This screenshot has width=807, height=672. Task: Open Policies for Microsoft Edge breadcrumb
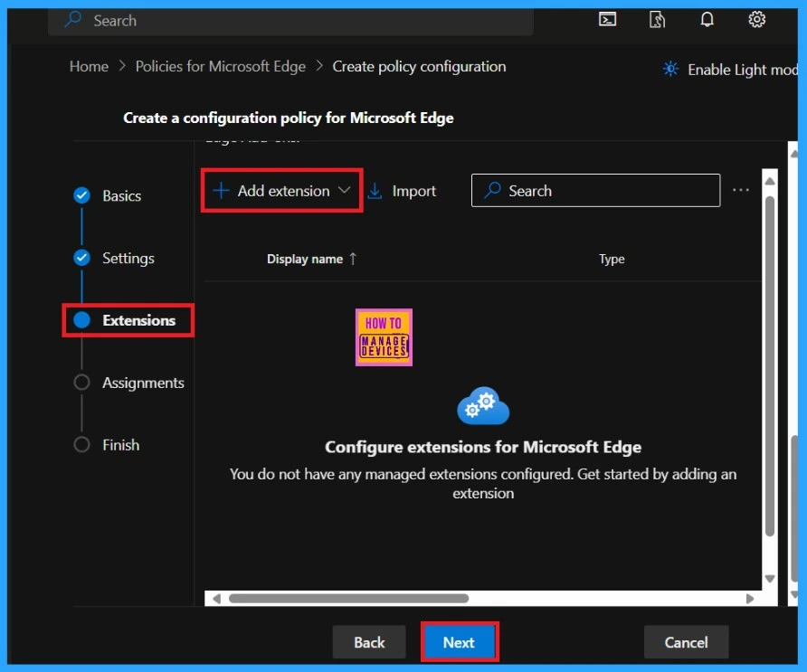click(x=220, y=66)
